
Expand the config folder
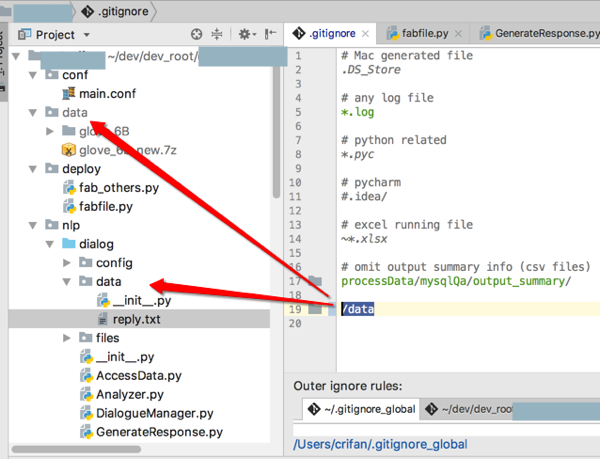tap(67, 263)
